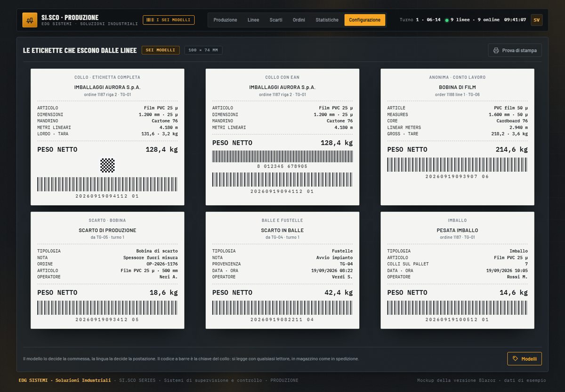
Task: Select the Scarto bobina label preview
Action: pos(107,270)
